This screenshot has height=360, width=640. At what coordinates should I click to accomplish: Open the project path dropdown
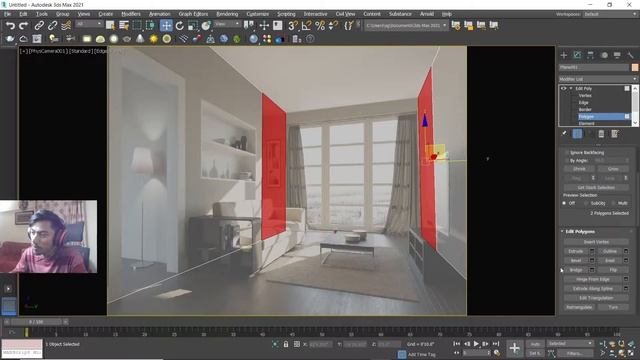point(406,25)
